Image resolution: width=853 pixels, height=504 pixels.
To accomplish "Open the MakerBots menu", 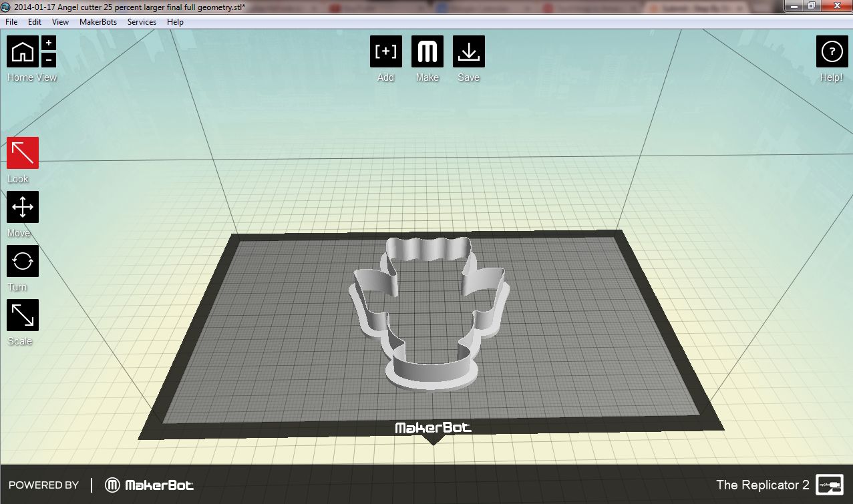I will [x=98, y=21].
